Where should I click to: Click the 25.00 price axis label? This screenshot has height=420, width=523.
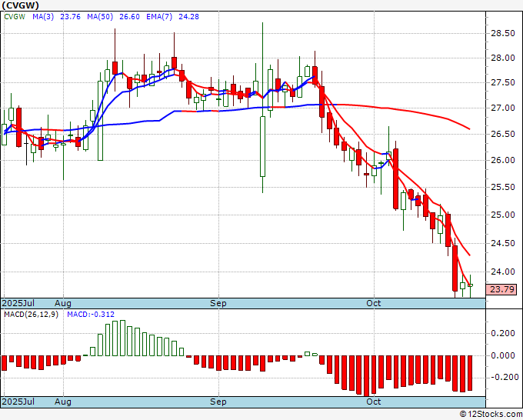(x=503, y=215)
